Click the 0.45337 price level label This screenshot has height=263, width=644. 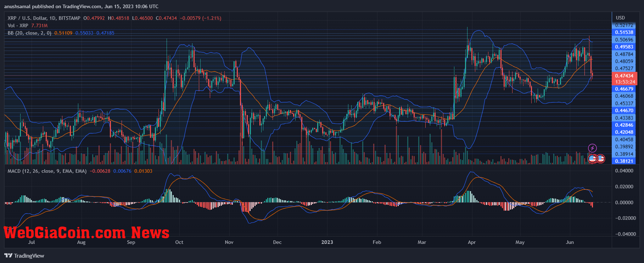(x=624, y=103)
